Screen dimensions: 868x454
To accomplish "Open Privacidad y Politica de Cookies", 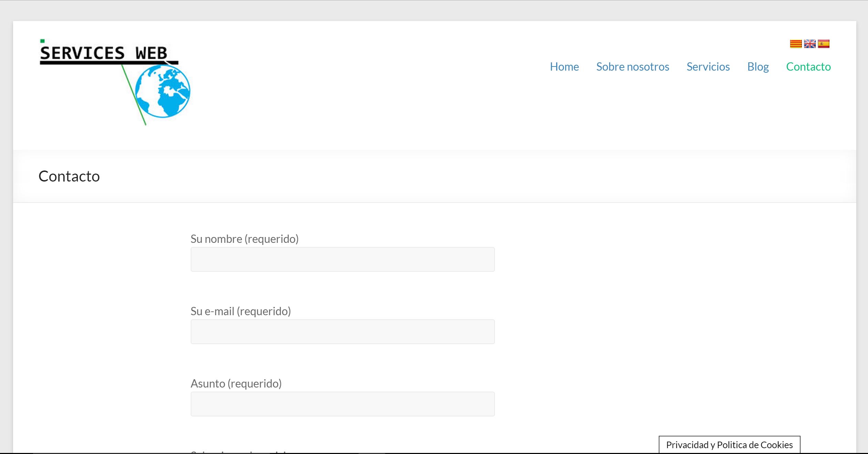I will tap(729, 445).
